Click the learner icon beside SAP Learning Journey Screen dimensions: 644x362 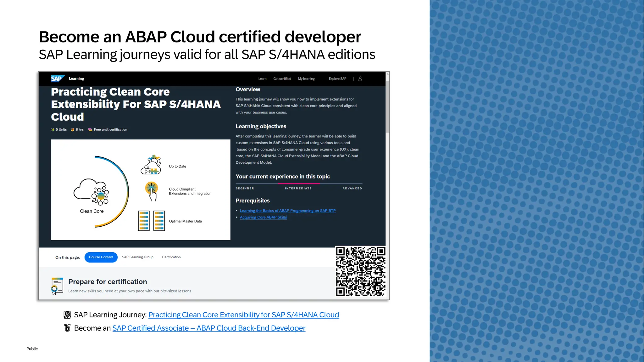67,315
